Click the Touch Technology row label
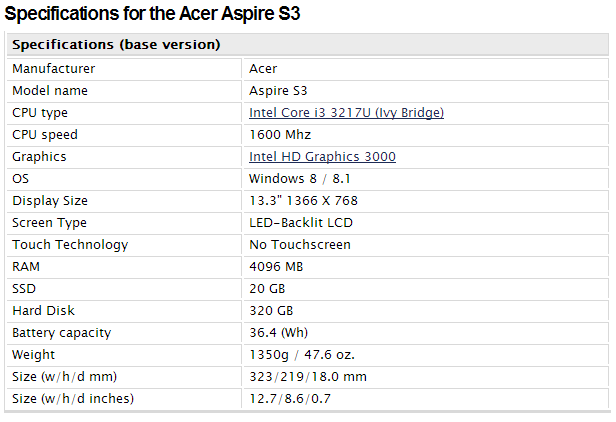Viewport: 616px width, 422px height. pyautogui.click(x=70, y=245)
